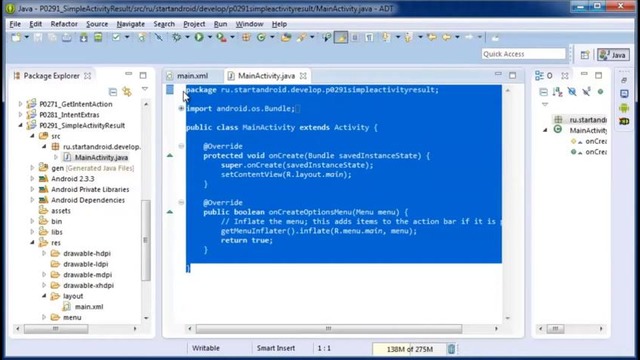Select Android Dependencies in the tree
640x360 pixels.
(88, 200)
